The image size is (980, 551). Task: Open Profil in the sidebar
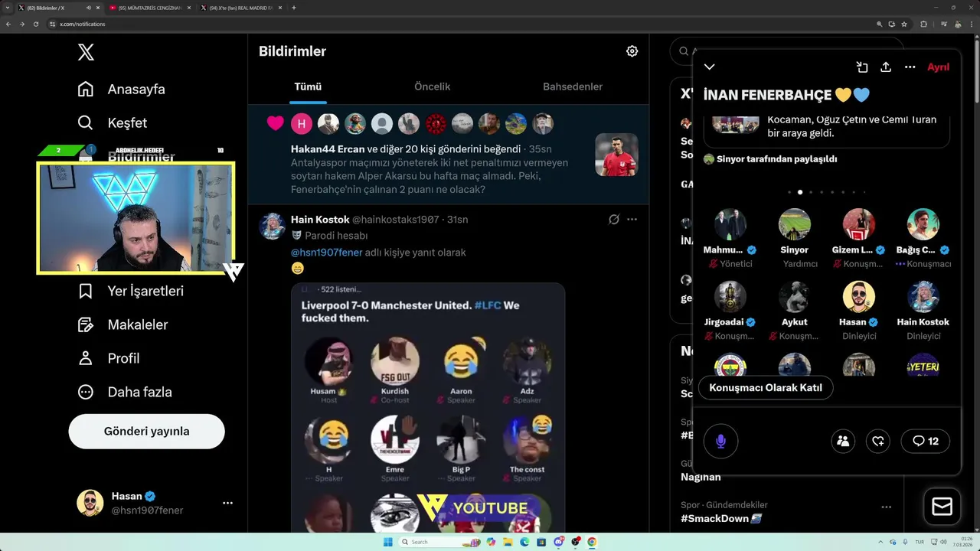click(108, 358)
